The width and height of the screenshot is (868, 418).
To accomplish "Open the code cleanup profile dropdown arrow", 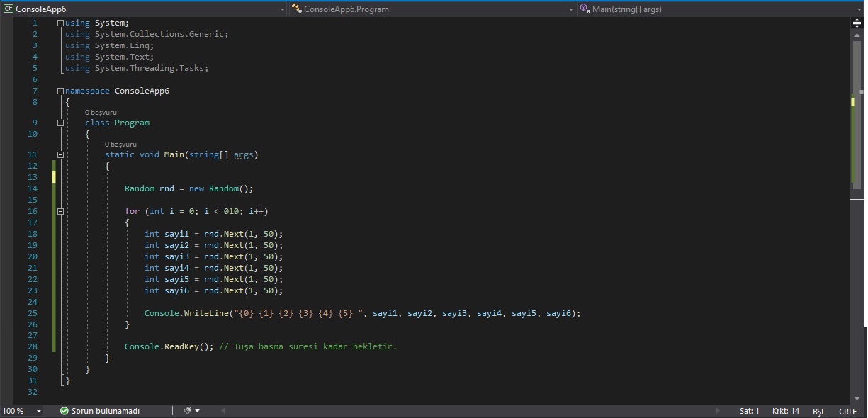I will (197, 411).
